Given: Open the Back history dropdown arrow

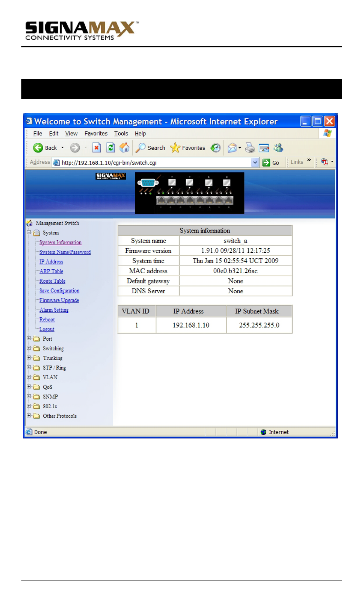Looking at the screenshot, I should [x=63, y=148].
